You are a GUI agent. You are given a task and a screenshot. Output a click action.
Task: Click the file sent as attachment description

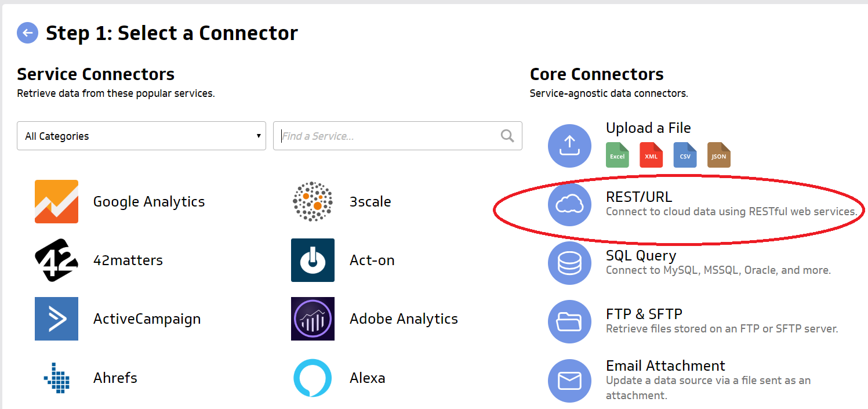(x=708, y=388)
